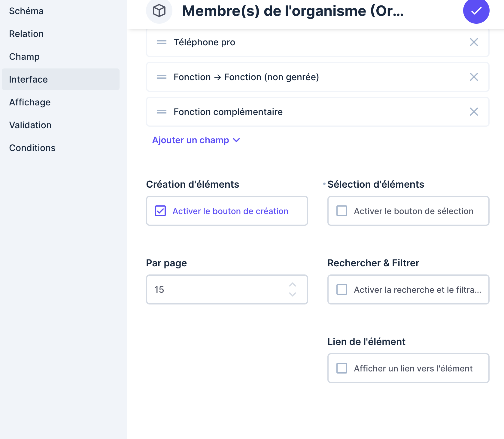Enable the recherche et filtrage checkbox

(x=342, y=289)
